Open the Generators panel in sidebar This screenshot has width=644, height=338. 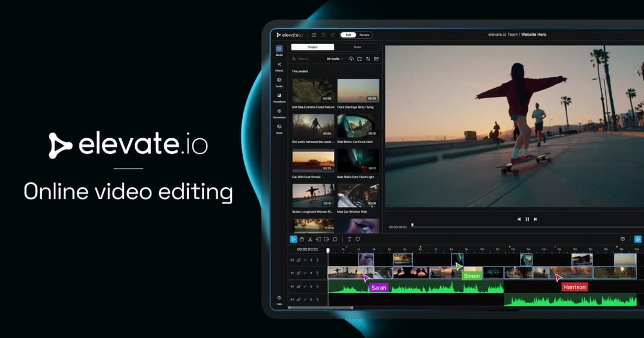point(279,113)
